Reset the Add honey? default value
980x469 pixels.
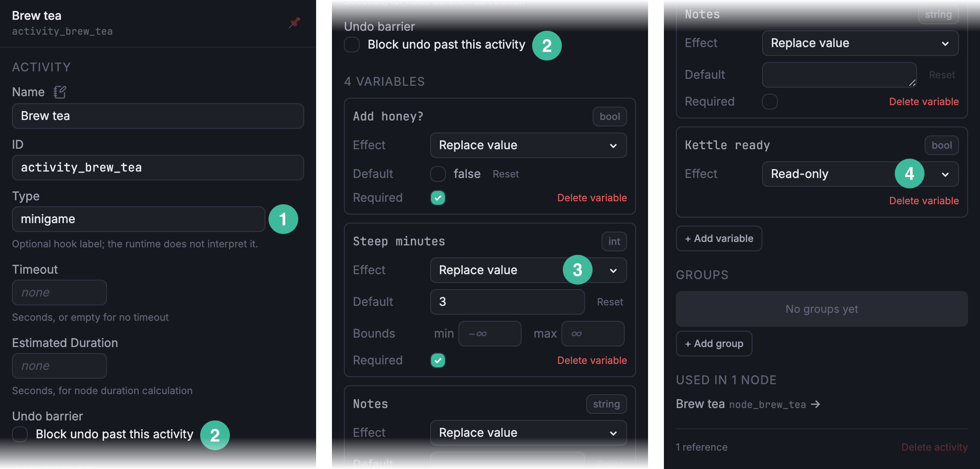[506, 174]
